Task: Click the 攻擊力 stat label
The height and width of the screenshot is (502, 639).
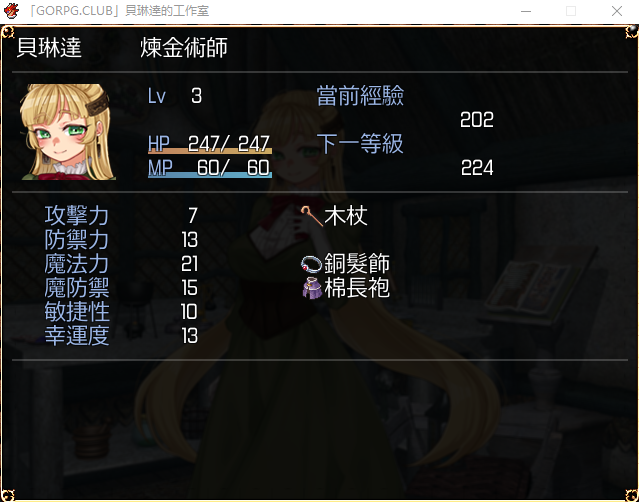Action: point(77,216)
